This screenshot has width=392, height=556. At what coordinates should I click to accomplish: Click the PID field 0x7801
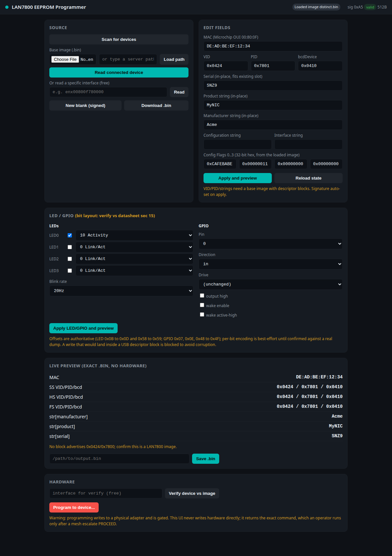(273, 66)
